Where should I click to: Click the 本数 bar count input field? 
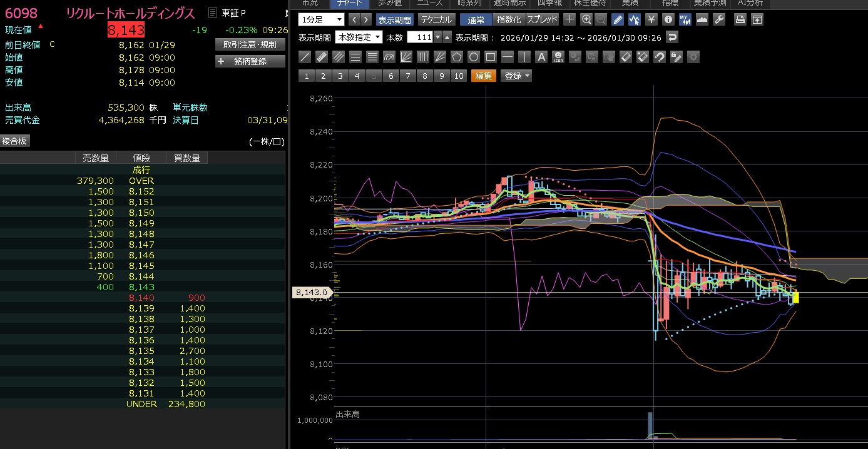point(420,38)
